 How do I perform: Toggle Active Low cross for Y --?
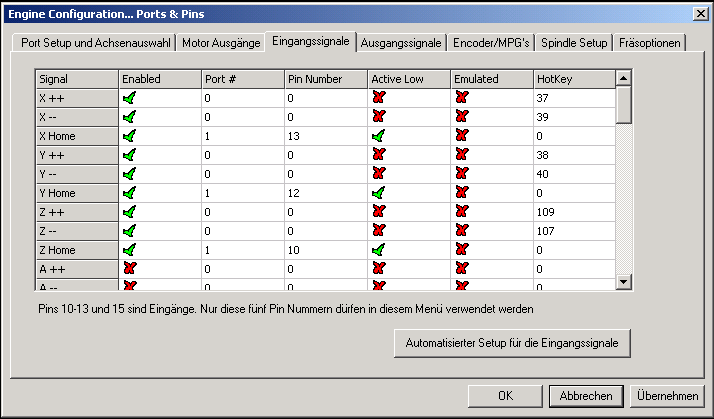tap(379, 173)
